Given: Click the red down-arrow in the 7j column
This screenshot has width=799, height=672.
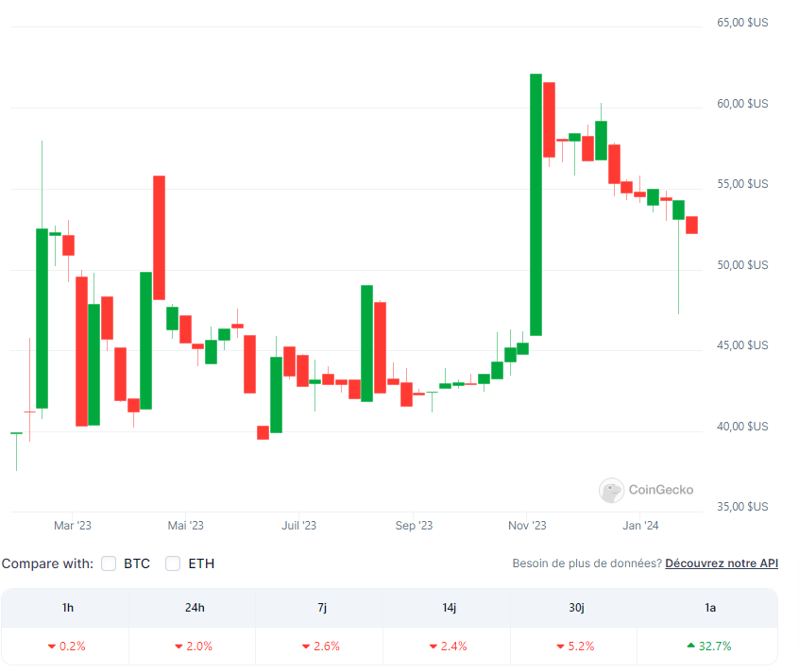Looking at the screenshot, I should point(304,647).
